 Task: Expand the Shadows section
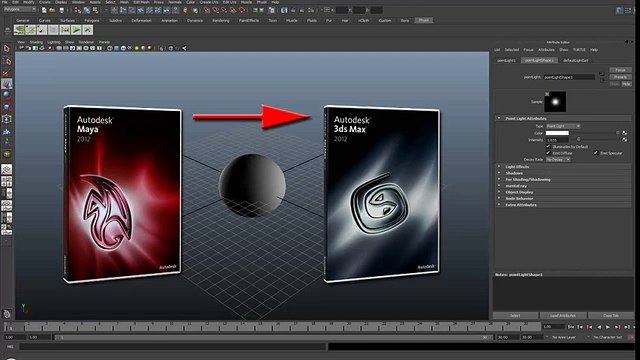[499, 173]
